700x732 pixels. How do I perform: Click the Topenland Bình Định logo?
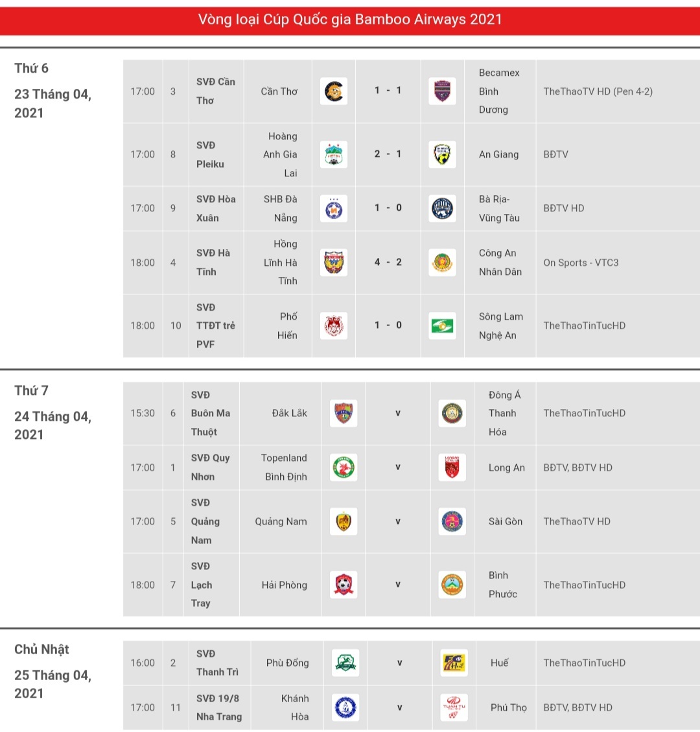[x=344, y=467]
